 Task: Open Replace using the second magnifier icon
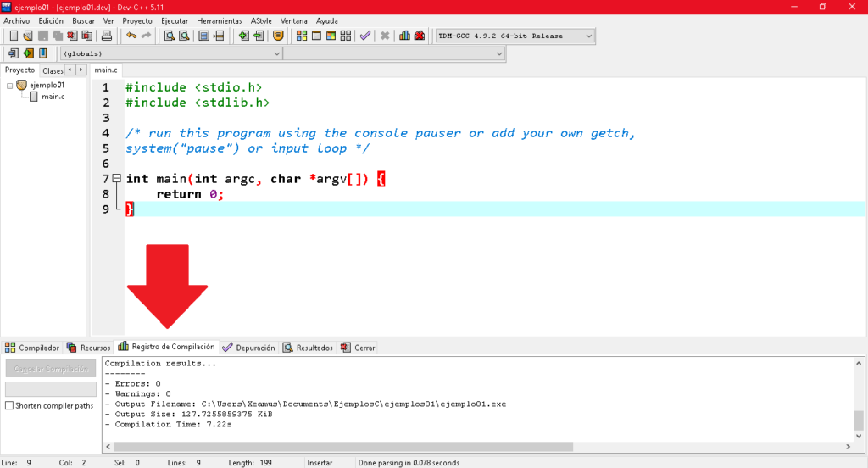[x=184, y=36]
